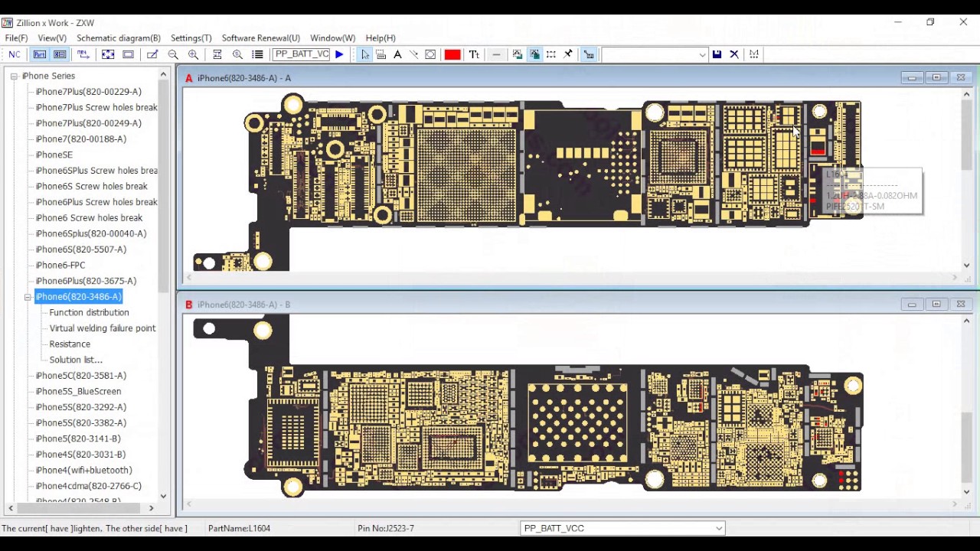Click the blue X delete icon
Screen dimensions: 980x551
pyautogui.click(x=734, y=54)
